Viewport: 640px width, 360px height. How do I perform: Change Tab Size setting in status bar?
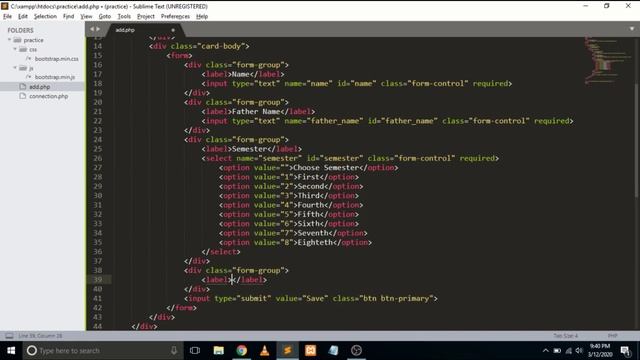(x=566, y=336)
